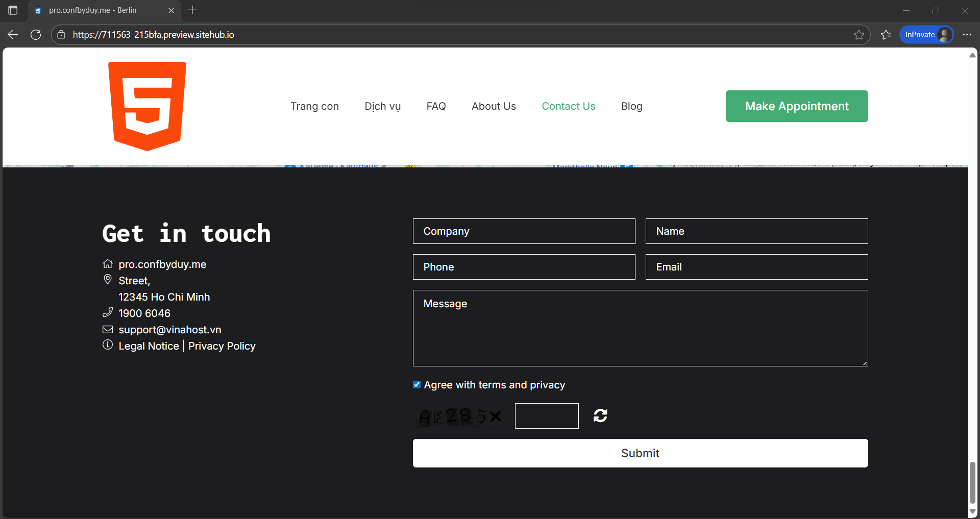Open browser settings and more menu
Image resolution: width=980 pixels, height=519 pixels.
click(967, 35)
